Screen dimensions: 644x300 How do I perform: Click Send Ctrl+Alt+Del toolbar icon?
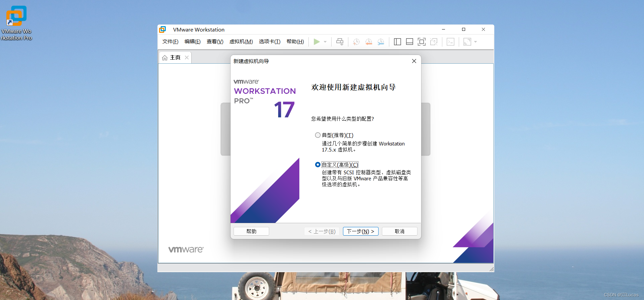click(340, 42)
